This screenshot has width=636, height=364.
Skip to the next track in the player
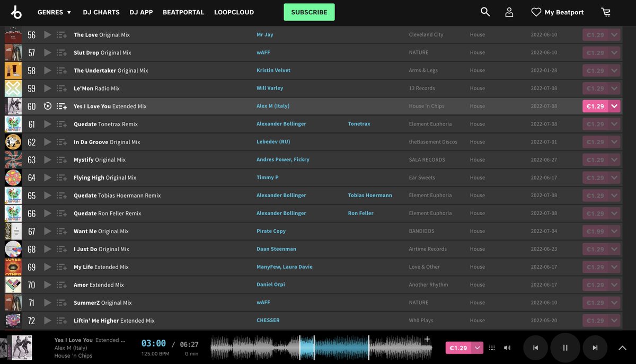pyautogui.click(x=595, y=348)
